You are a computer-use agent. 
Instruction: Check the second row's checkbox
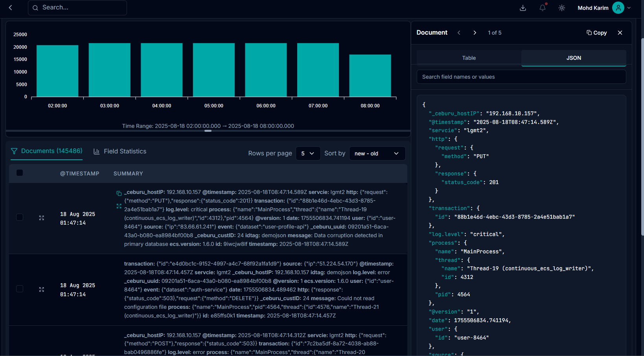click(20, 289)
